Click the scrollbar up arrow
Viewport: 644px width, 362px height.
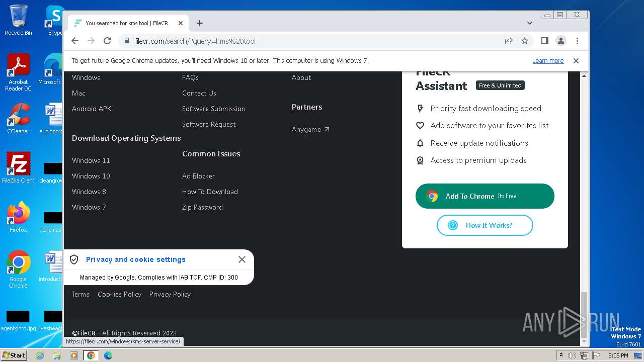[x=584, y=76]
